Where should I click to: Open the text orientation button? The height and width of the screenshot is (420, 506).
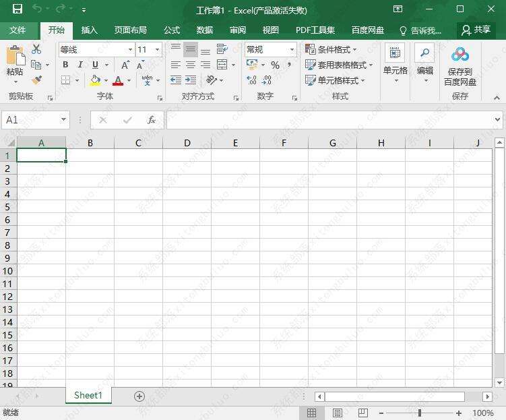[212, 80]
